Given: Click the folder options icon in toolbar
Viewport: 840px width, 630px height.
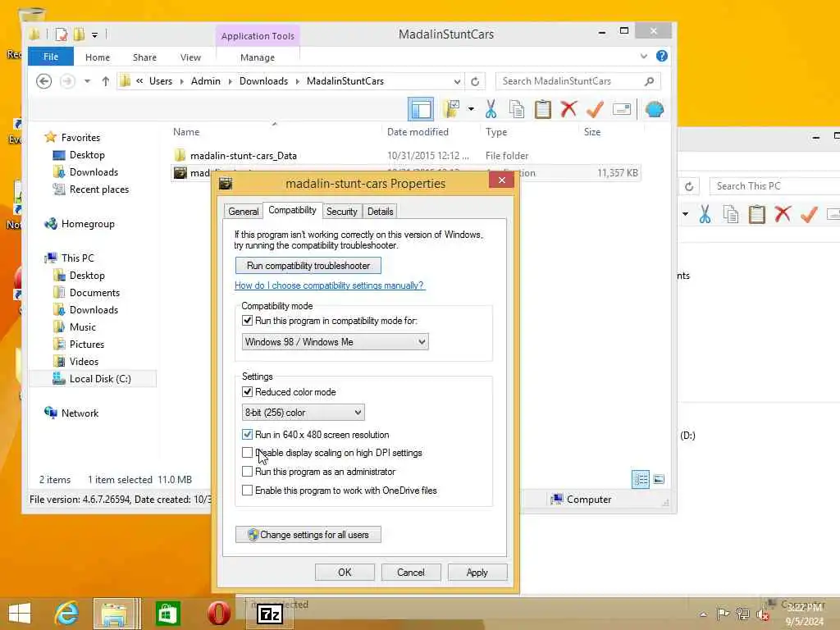Looking at the screenshot, I should (x=452, y=109).
